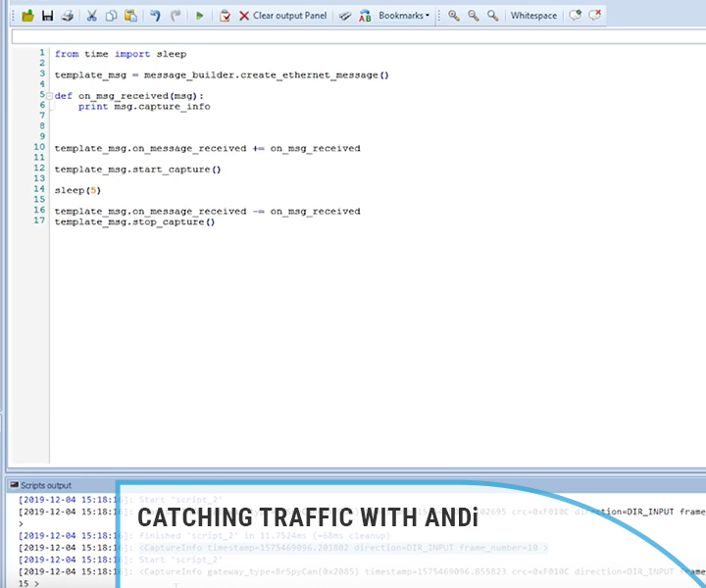
Task: Redo the last edit
Action: [x=176, y=17]
